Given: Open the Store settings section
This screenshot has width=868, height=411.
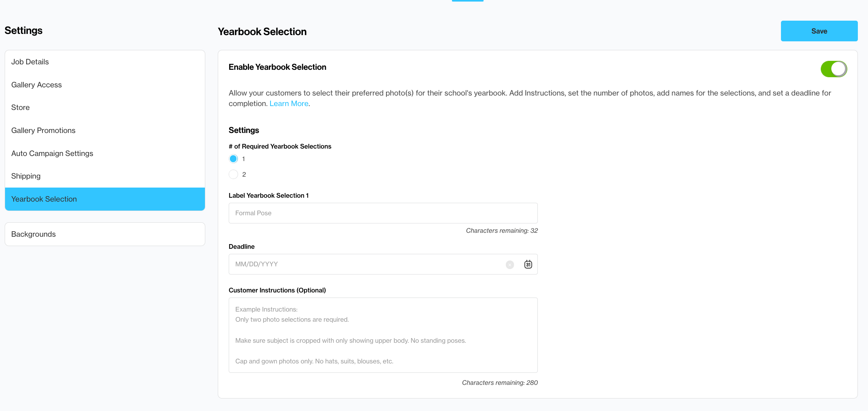Looking at the screenshot, I should pos(105,108).
